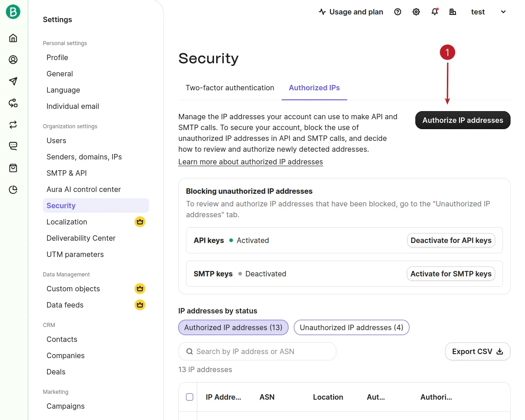This screenshot has width=525, height=420.
Task: Open the Home icon in left rail
Action: coord(13,38)
